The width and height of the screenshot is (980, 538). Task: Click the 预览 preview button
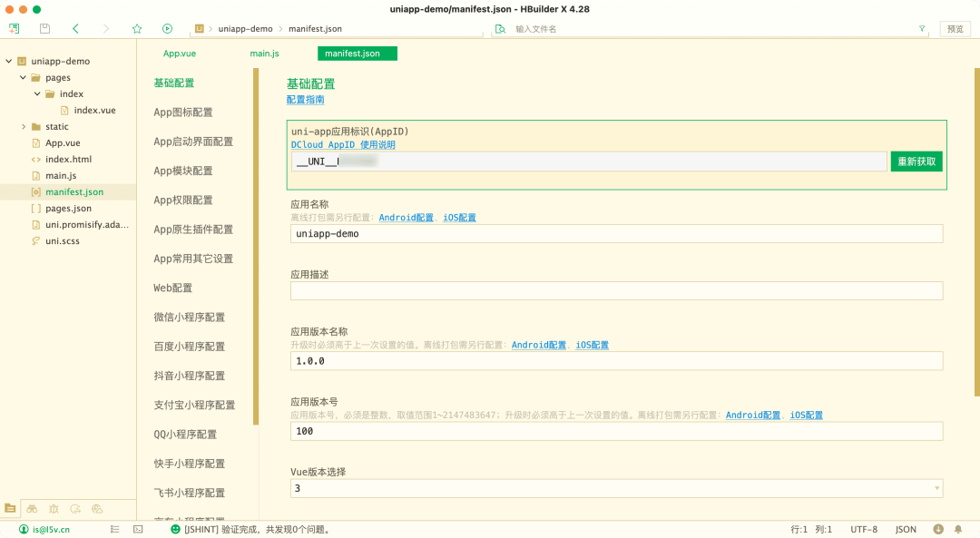point(955,29)
